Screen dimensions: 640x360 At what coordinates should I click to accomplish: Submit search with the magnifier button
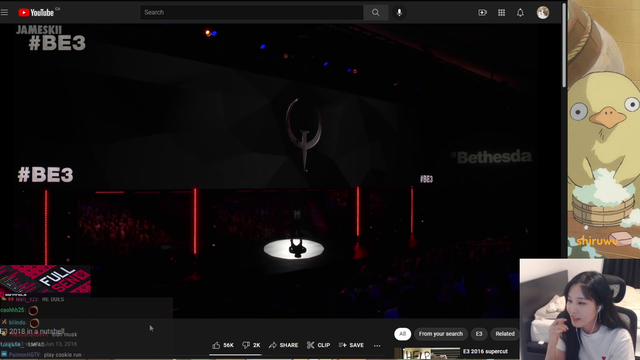[376, 12]
